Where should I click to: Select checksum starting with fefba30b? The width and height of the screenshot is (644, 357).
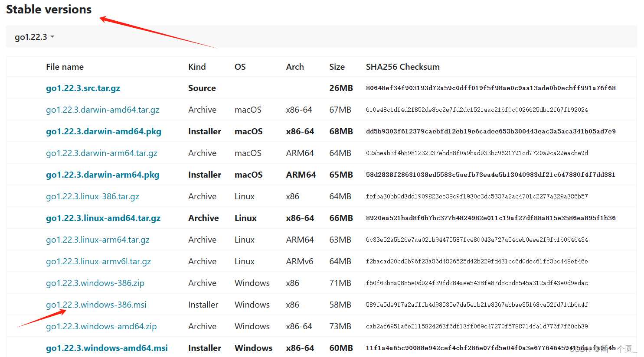477,196
